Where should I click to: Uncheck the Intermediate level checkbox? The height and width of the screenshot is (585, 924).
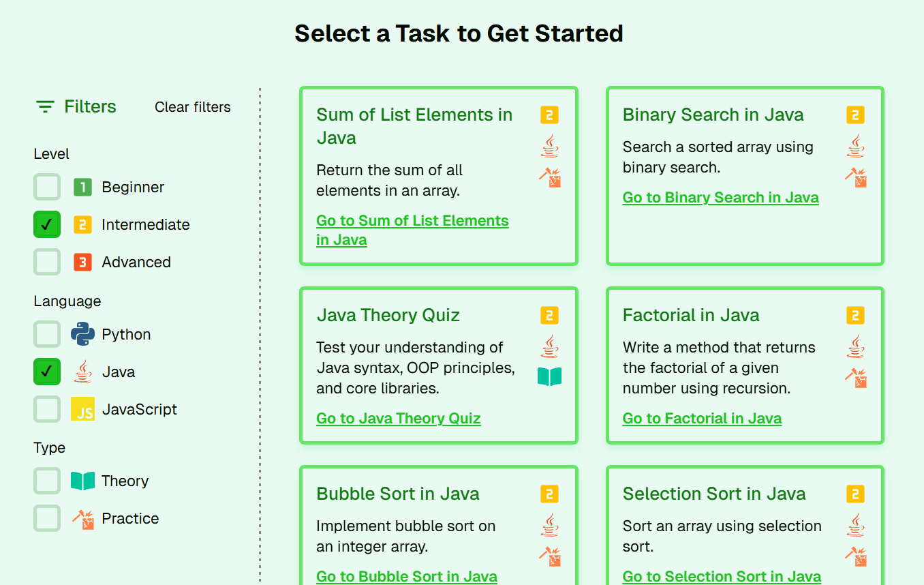point(47,224)
